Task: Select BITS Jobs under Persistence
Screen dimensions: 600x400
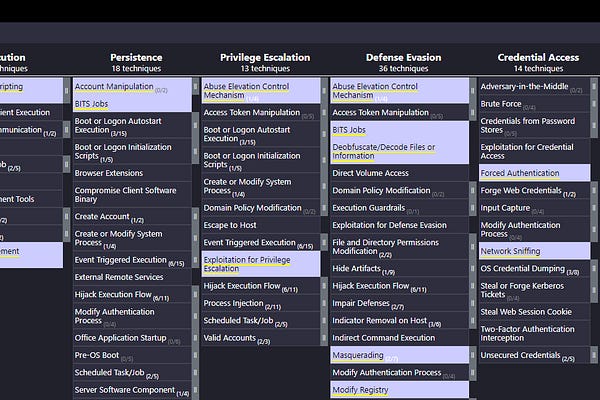Action: tap(132, 104)
